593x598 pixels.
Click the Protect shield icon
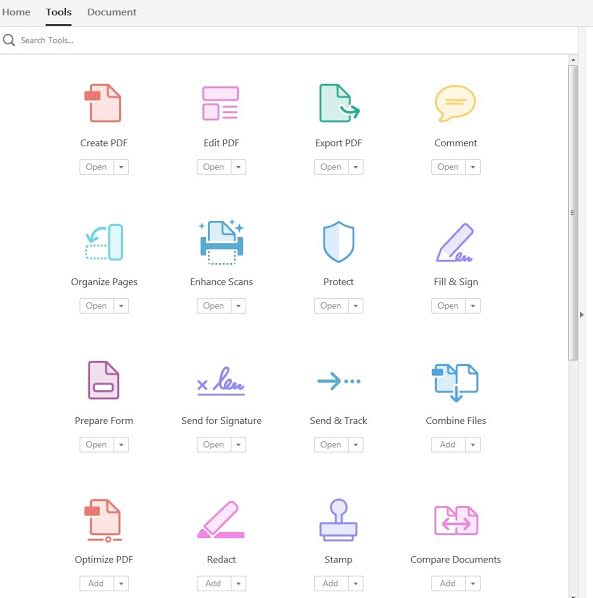[x=338, y=242]
